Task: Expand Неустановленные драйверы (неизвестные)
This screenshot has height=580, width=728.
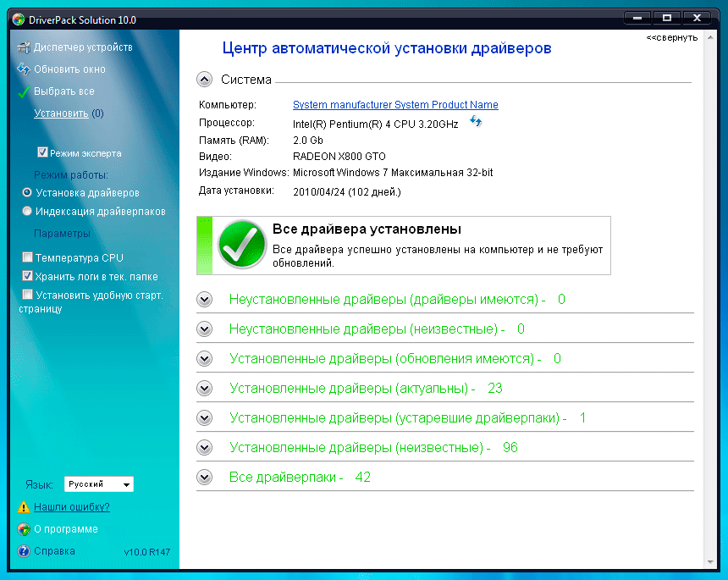Action: point(204,329)
